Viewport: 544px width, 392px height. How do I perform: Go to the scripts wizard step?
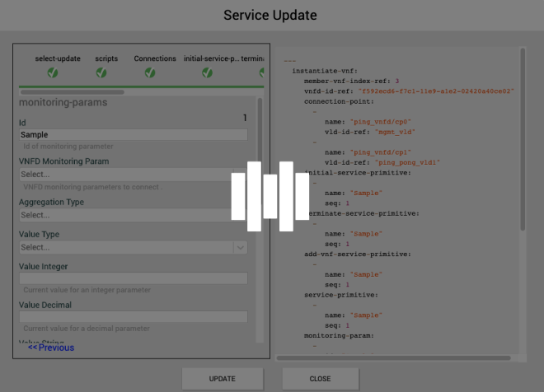click(x=106, y=59)
